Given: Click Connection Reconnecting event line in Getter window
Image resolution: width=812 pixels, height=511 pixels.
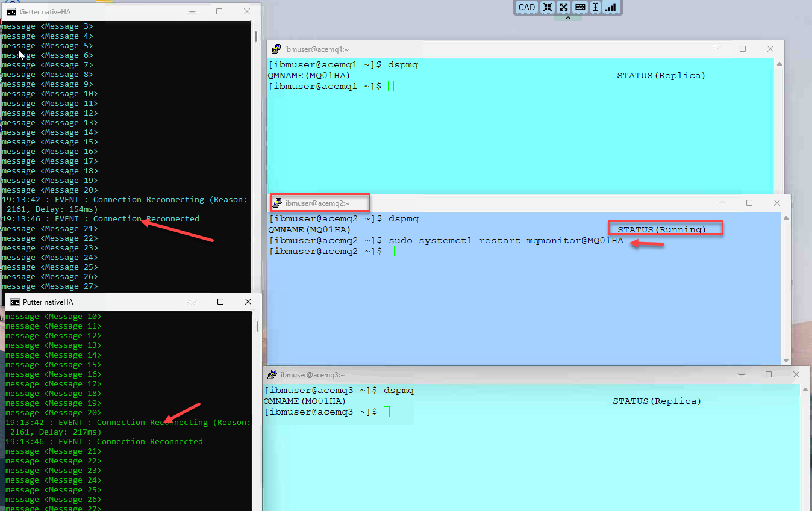Looking at the screenshot, I should [125, 204].
